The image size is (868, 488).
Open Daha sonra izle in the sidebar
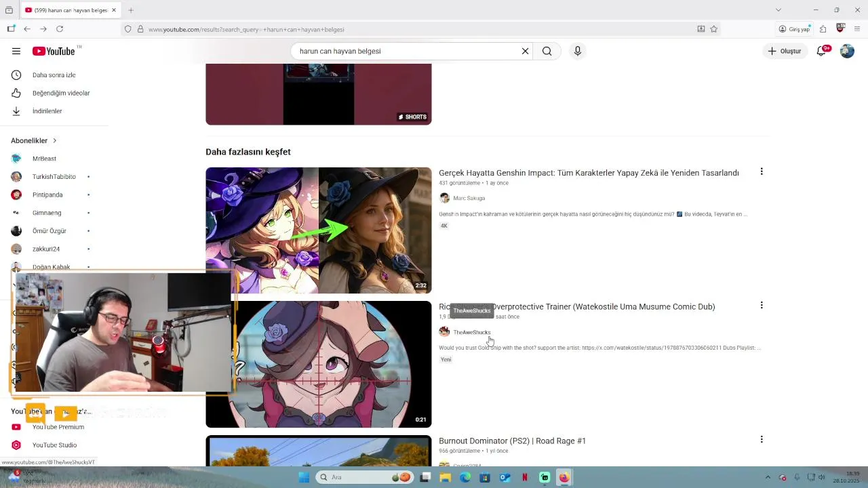54,75
